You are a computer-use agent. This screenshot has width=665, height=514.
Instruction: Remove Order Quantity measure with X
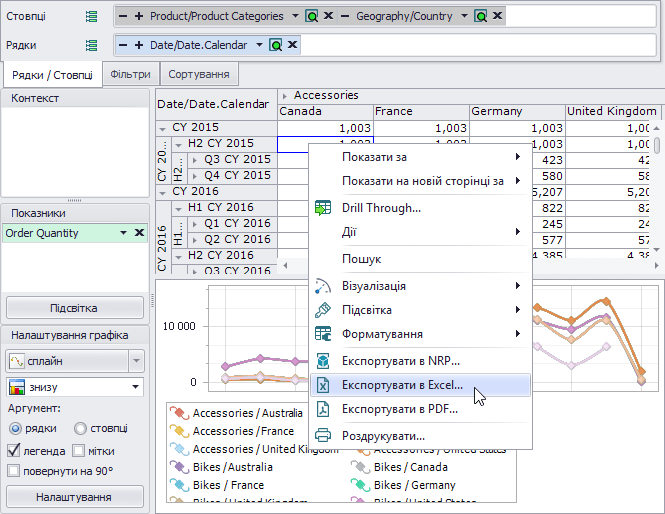[x=139, y=233]
